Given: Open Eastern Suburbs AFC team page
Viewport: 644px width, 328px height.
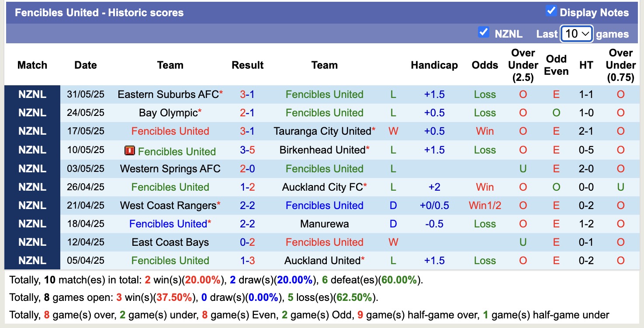Looking at the screenshot, I should tap(168, 94).
